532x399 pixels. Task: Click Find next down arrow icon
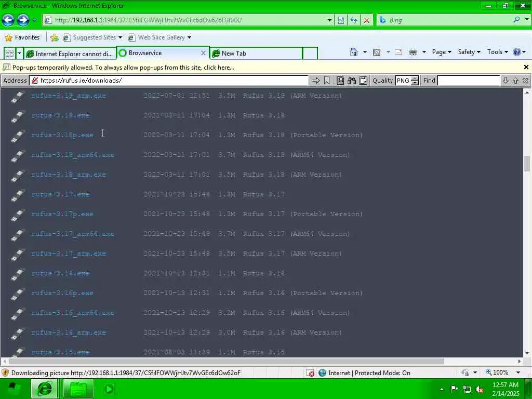pos(506,81)
